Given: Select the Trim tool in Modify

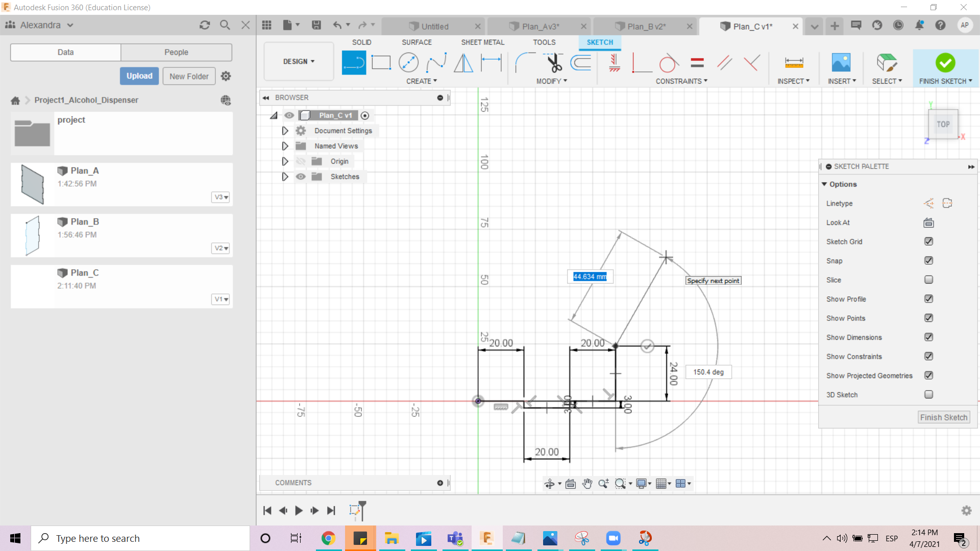Looking at the screenshot, I should (553, 62).
